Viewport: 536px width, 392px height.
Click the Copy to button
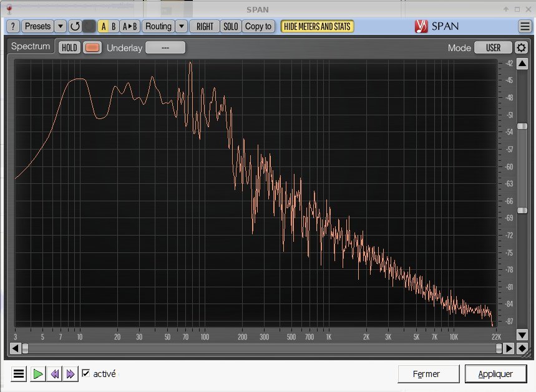pos(258,26)
